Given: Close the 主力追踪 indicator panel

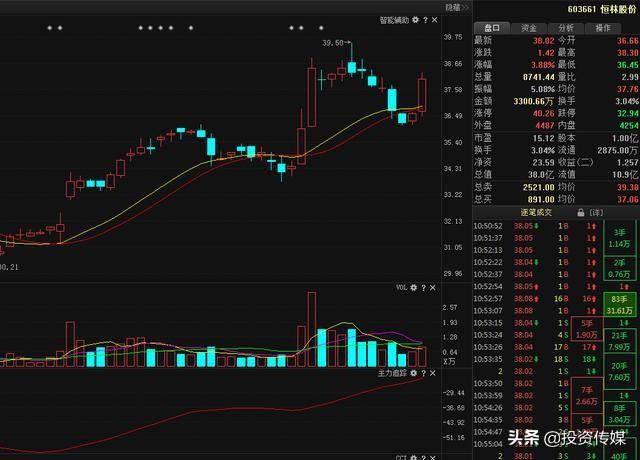Looking at the screenshot, I should pyautogui.click(x=433, y=373).
